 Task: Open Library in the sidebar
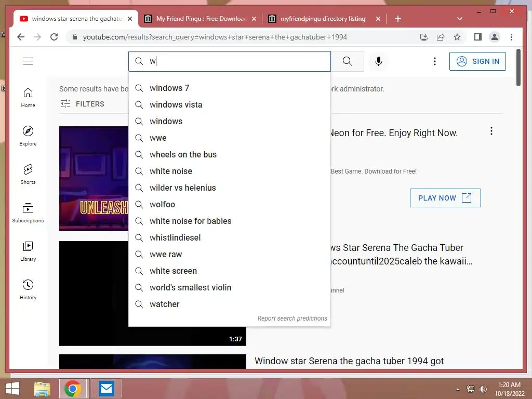pos(28,251)
